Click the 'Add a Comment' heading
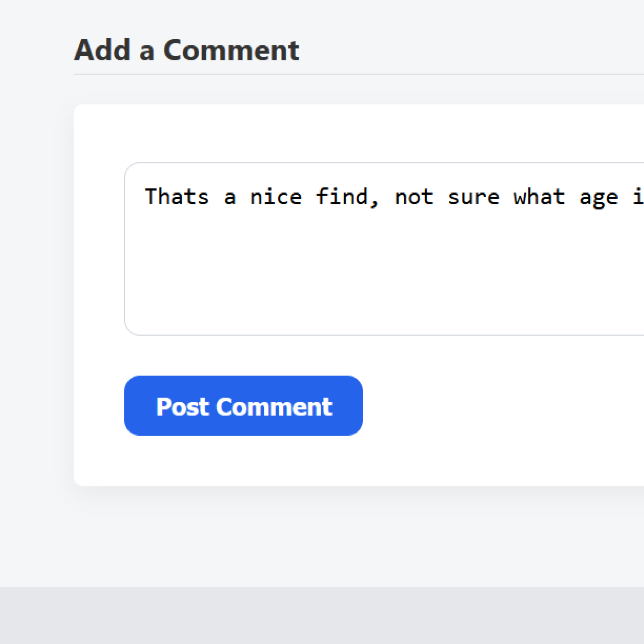 tap(187, 50)
